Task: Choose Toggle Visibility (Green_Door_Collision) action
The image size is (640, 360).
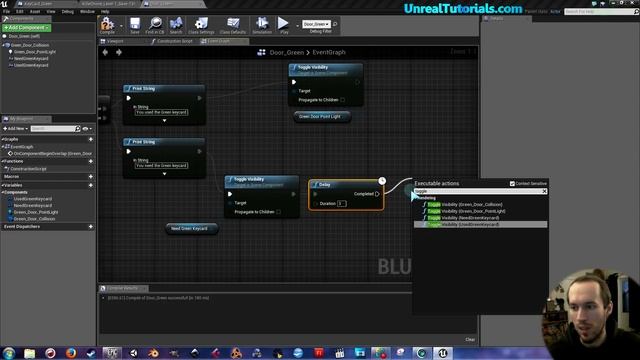Action: coord(466,204)
